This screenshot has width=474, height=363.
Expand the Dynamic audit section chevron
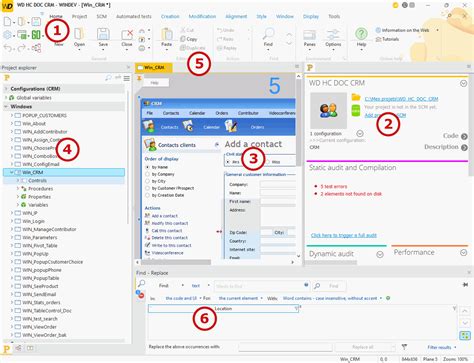click(x=380, y=255)
